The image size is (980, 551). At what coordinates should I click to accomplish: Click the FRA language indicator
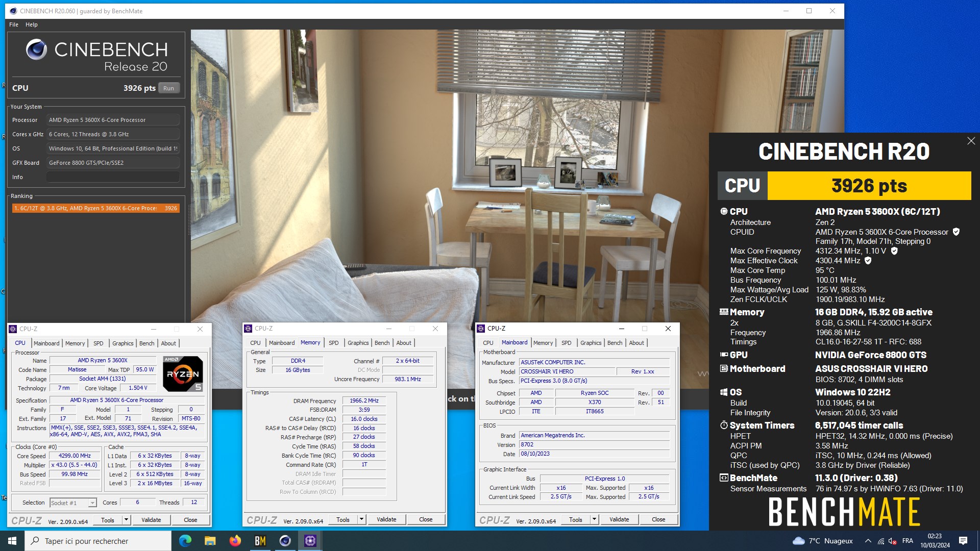(908, 541)
